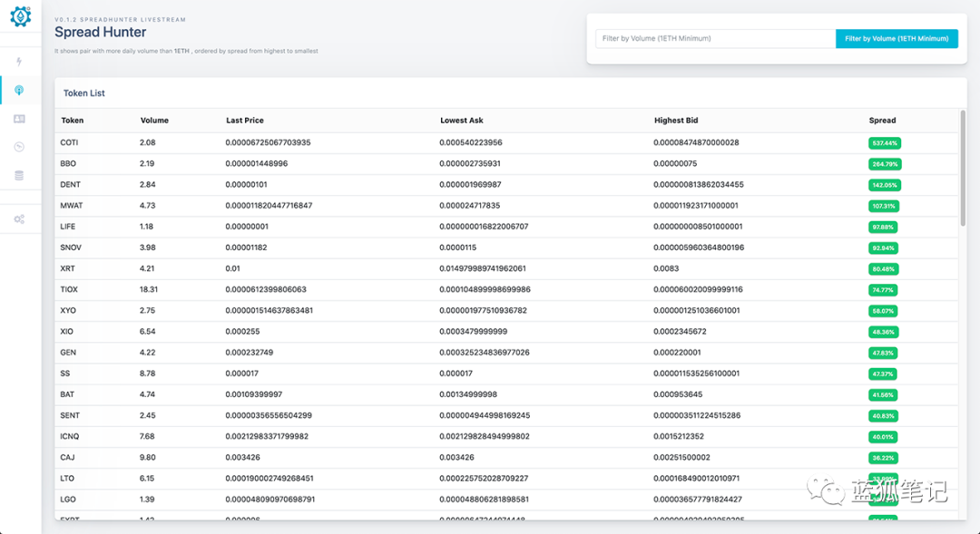This screenshot has height=534, width=980.
Task: Click the Spread column header
Action: (x=882, y=121)
